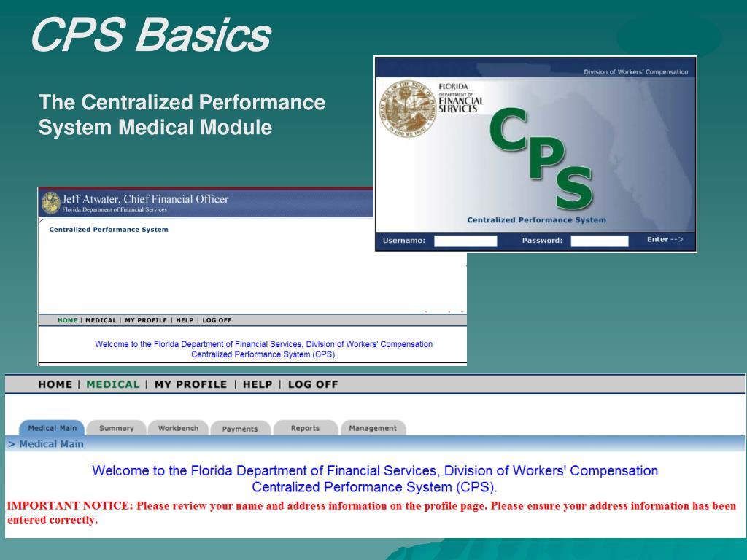The width and height of the screenshot is (747, 560).
Task: Click the large blue welcome message under the Medical Main breadcrumb
Action: [x=375, y=479]
